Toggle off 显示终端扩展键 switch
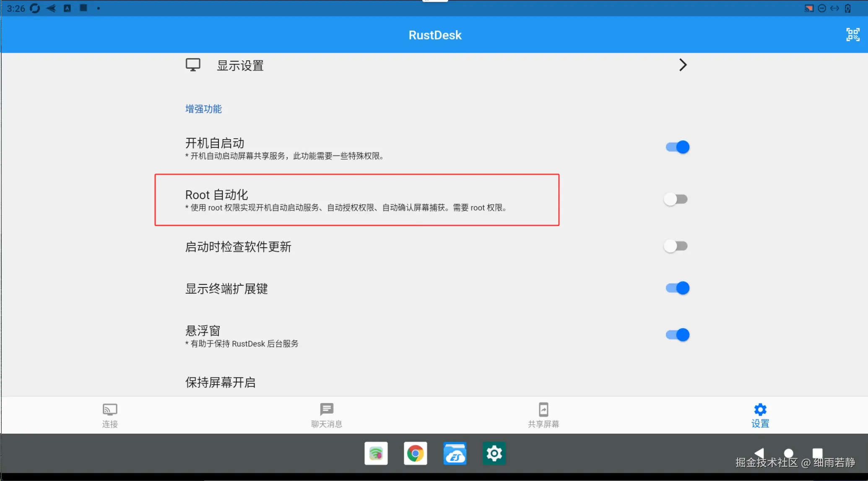This screenshot has height=481, width=868. tap(677, 288)
